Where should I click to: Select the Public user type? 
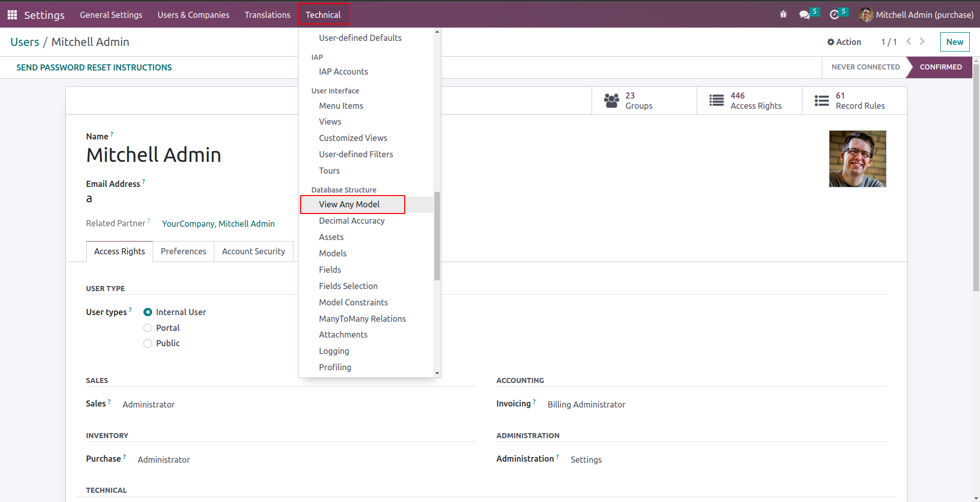148,343
